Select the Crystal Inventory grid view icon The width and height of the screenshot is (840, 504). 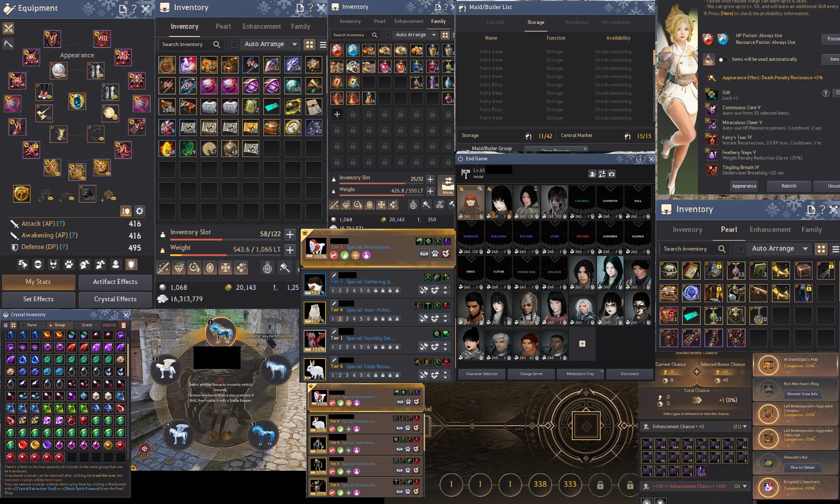click(x=13, y=325)
